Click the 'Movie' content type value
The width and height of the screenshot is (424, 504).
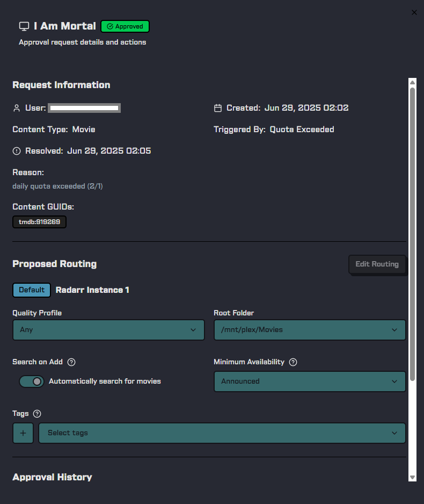click(x=84, y=129)
